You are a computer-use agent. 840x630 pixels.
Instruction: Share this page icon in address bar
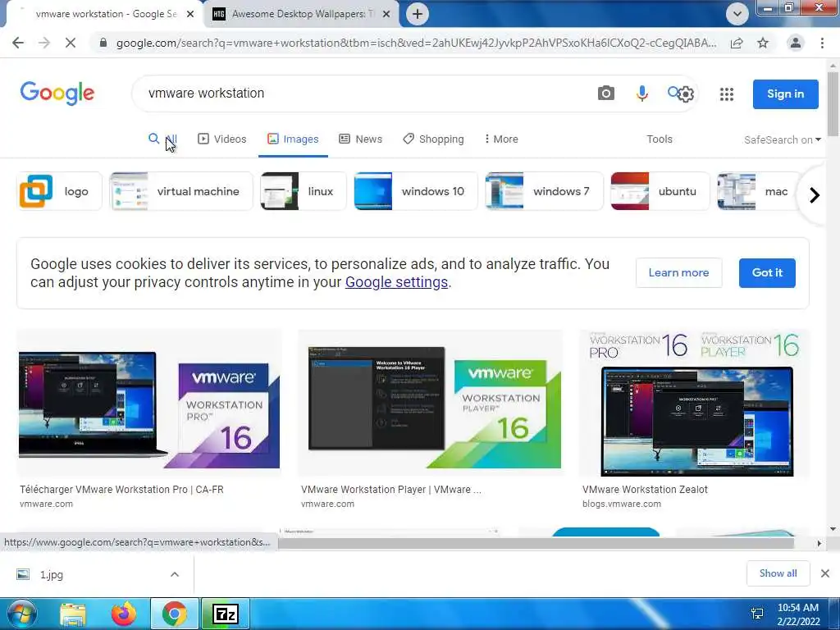(737, 43)
